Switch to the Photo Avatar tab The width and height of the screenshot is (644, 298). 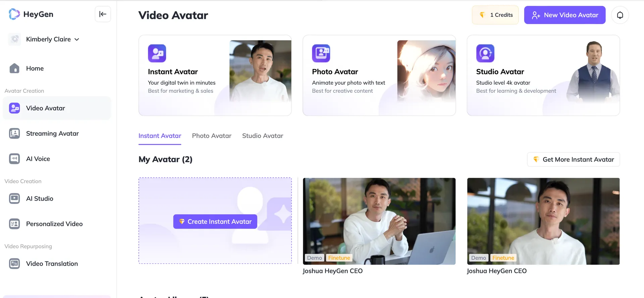tap(211, 136)
